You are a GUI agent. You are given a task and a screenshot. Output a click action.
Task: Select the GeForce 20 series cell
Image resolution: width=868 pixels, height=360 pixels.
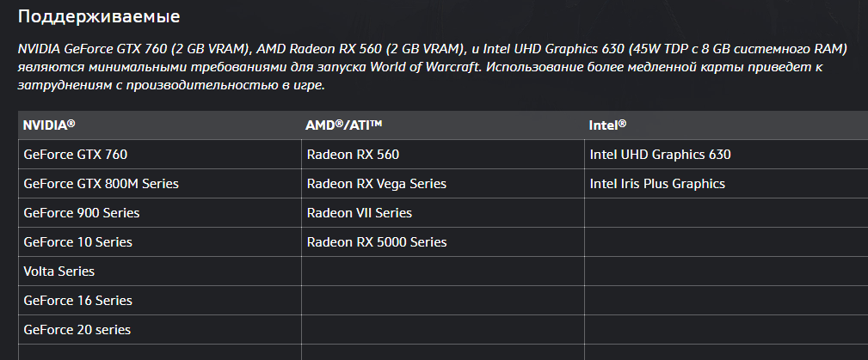point(77,330)
